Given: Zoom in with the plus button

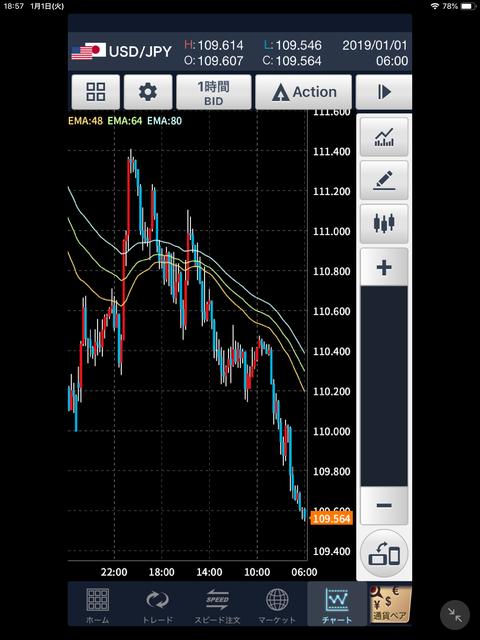Looking at the screenshot, I should (384, 267).
